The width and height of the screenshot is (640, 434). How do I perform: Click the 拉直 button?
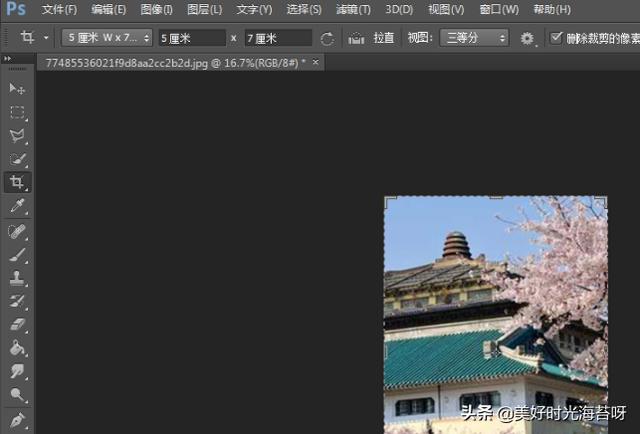pyautogui.click(x=384, y=38)
